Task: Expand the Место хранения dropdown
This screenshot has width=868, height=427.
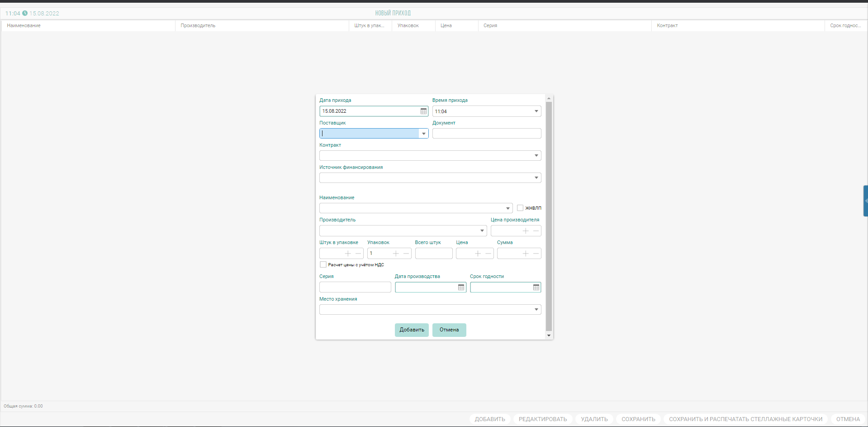Action: [x=536, y=310]
